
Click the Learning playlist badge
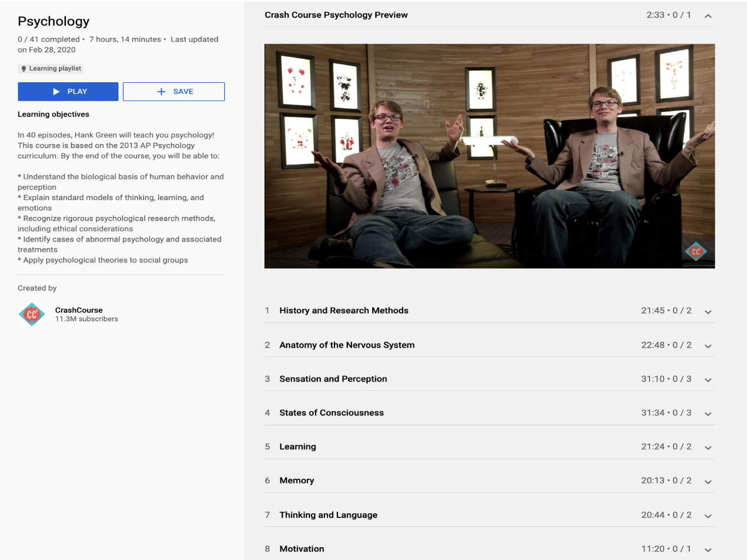point(51,68)
